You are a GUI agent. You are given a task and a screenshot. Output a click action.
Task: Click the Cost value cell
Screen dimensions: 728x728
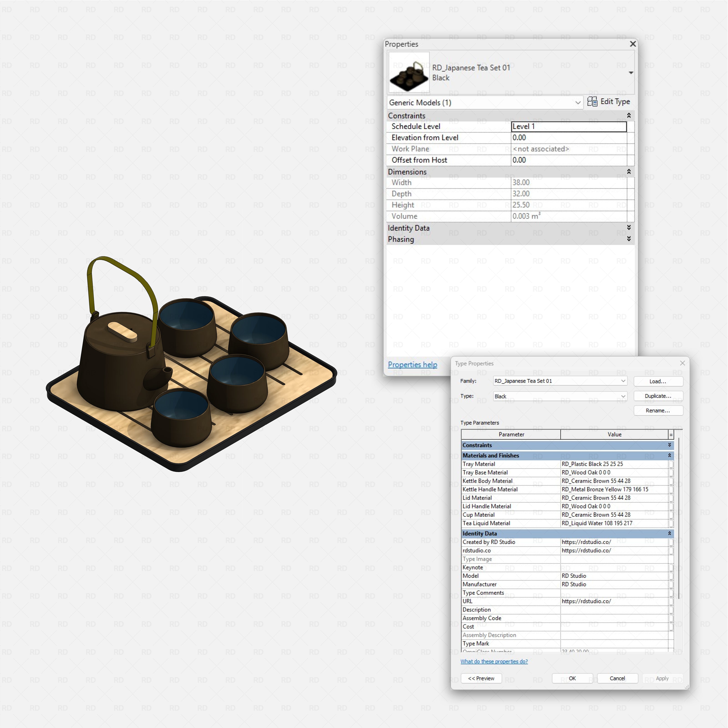[614, 627]
